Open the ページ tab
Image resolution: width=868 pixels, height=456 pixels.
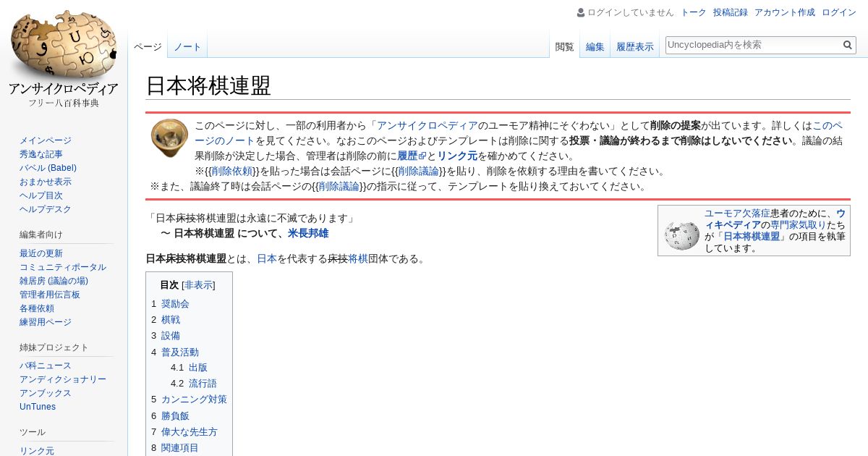click(x=148, y=46)
